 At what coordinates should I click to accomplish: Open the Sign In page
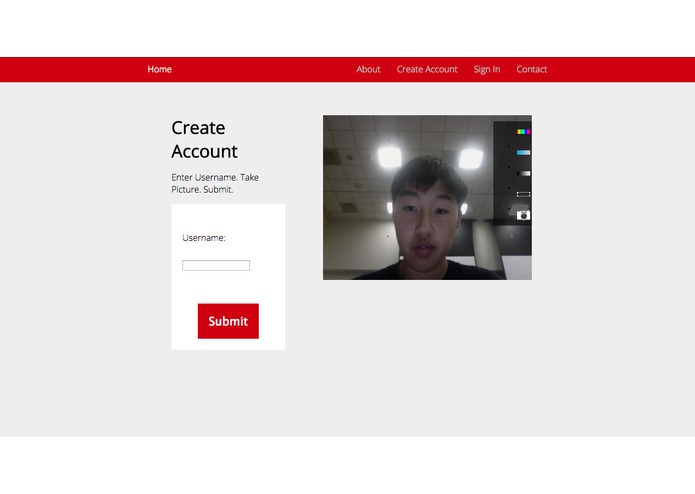click(x=487, y=70)
